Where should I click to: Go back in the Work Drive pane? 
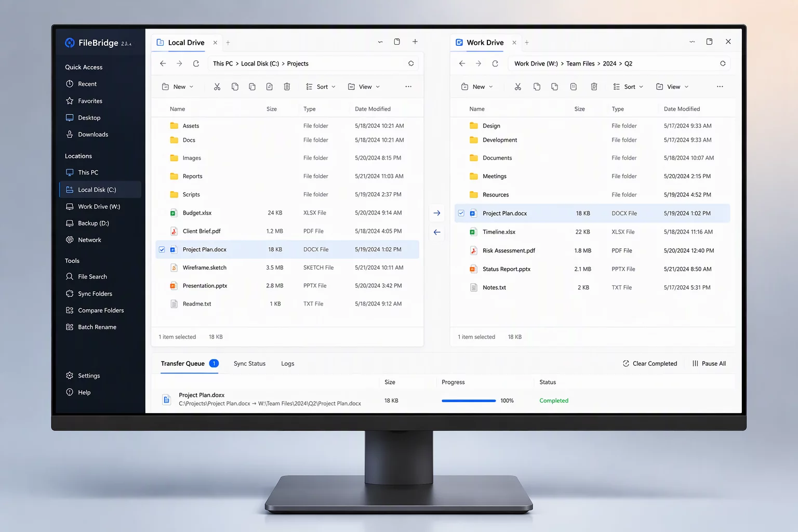(x=462, y=63)
